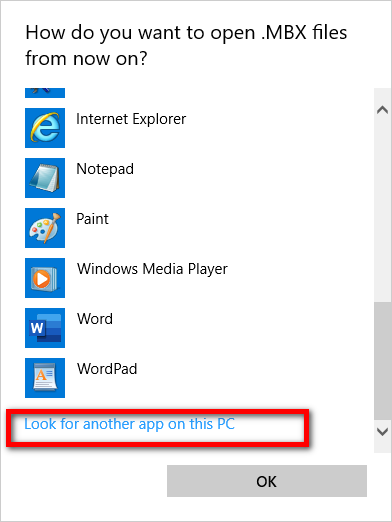Select the Internet Explorer icon
Screen dimensions: 392x522
(45, 128)
